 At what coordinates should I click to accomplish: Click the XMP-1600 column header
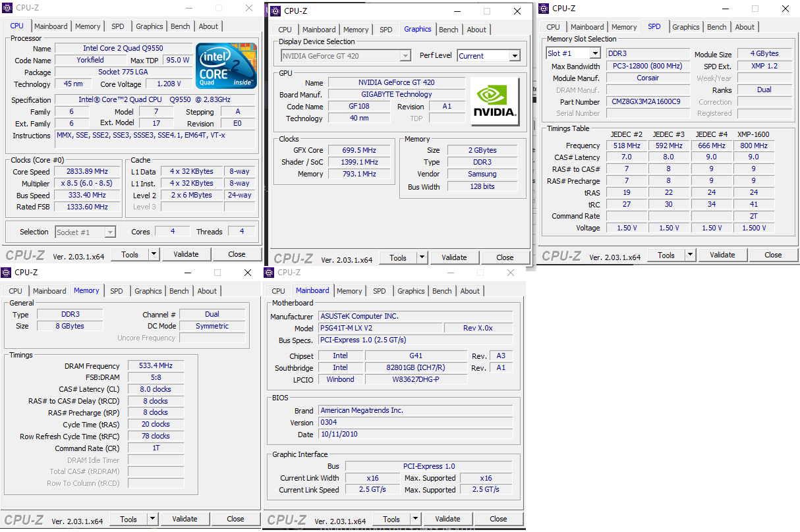753,134
